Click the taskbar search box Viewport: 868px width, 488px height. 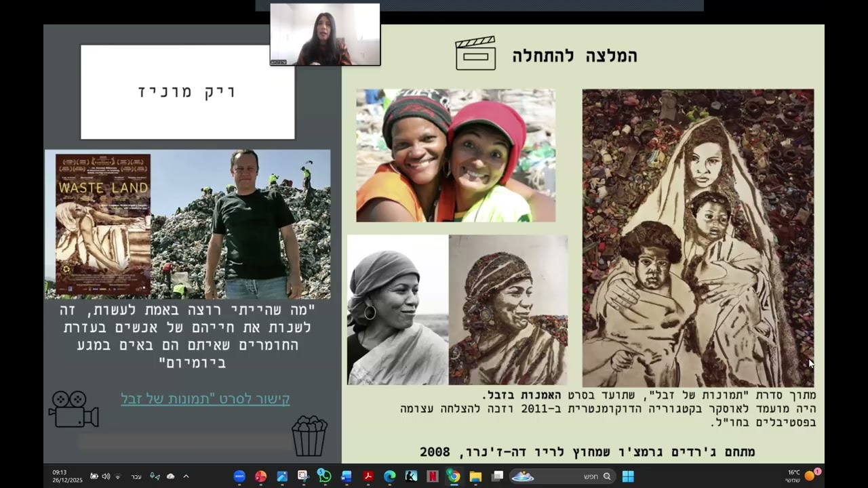(x=563, y=476)
